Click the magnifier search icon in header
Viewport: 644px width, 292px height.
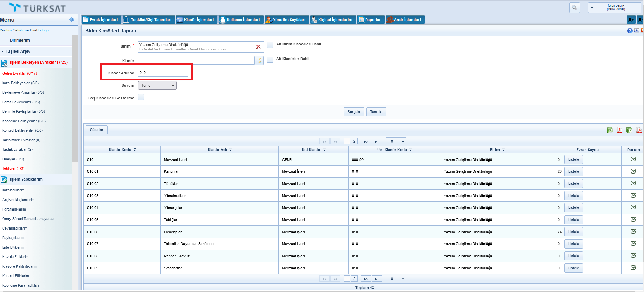[x=574, y=7]
